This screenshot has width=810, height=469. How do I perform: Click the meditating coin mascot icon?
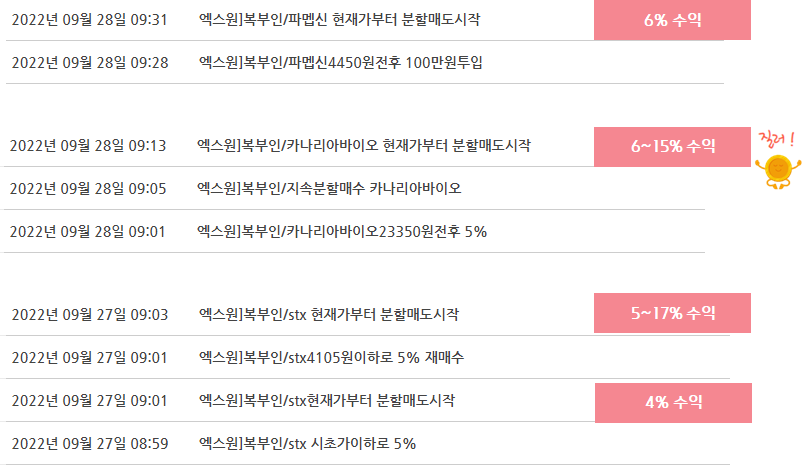[x=778, y=171]
